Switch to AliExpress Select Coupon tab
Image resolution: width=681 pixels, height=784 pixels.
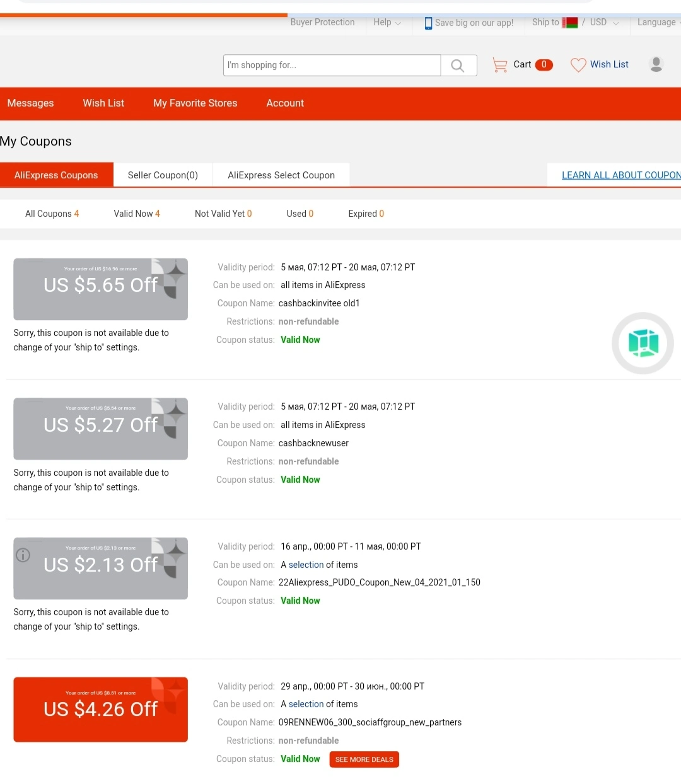click(x=281, y=175)
